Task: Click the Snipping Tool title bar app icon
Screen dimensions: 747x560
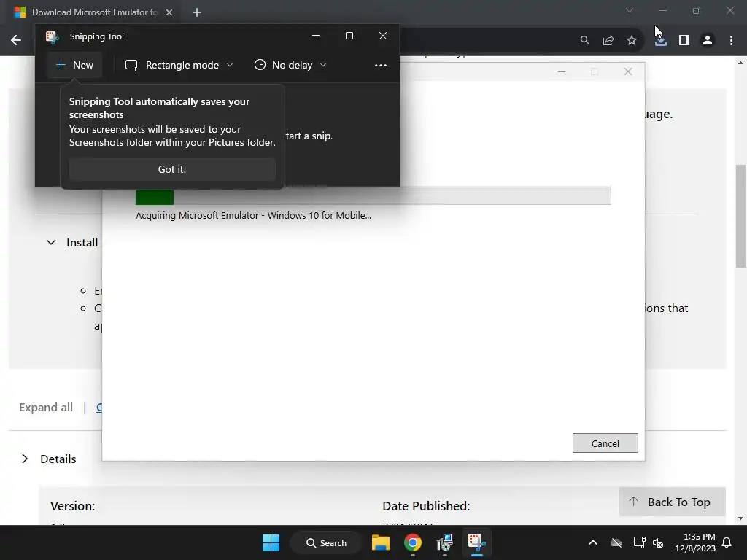Action: point(53,36)
